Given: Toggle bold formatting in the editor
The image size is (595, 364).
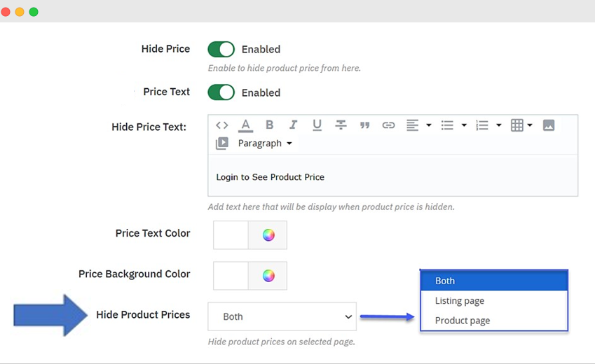Looking at the screenshot, I should point(269,125).
